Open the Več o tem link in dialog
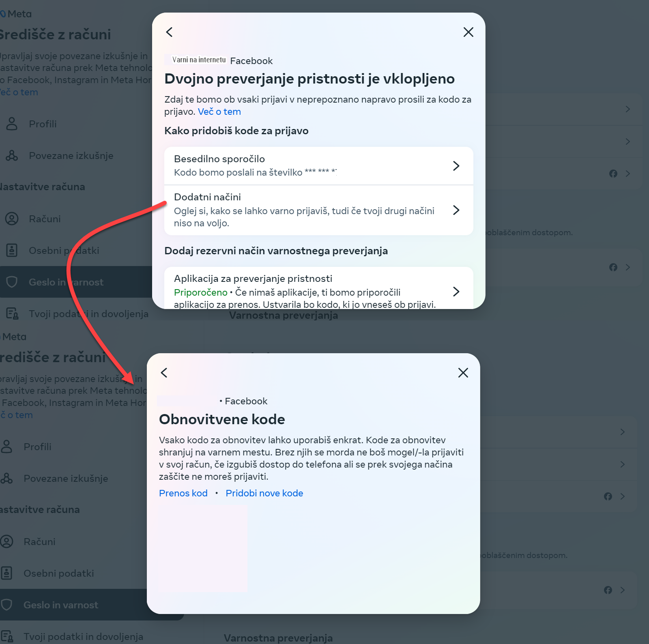This screenshot has height=644, width=649. [219, 112]
